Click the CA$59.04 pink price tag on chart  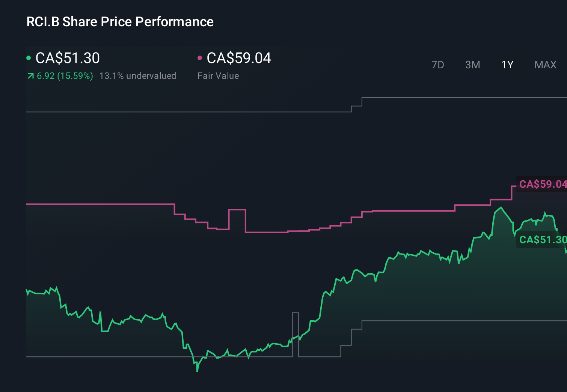pos(542,184)
